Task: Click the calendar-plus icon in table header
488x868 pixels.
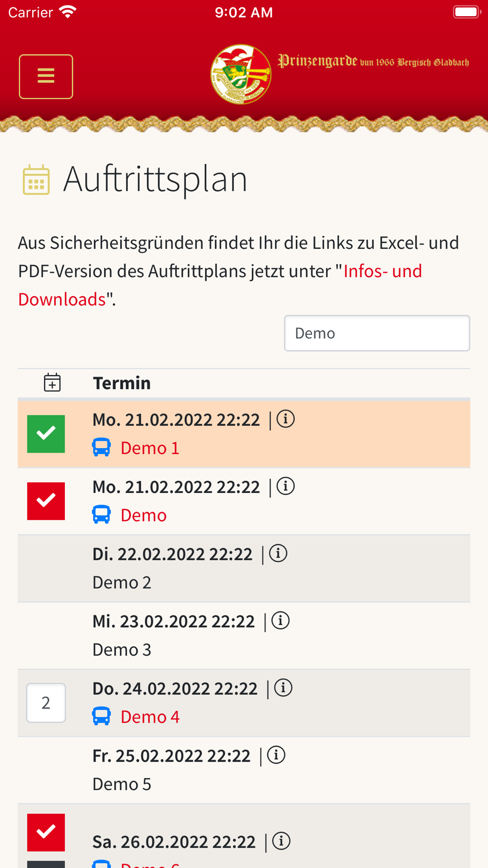Action: (x=52, y=382)
